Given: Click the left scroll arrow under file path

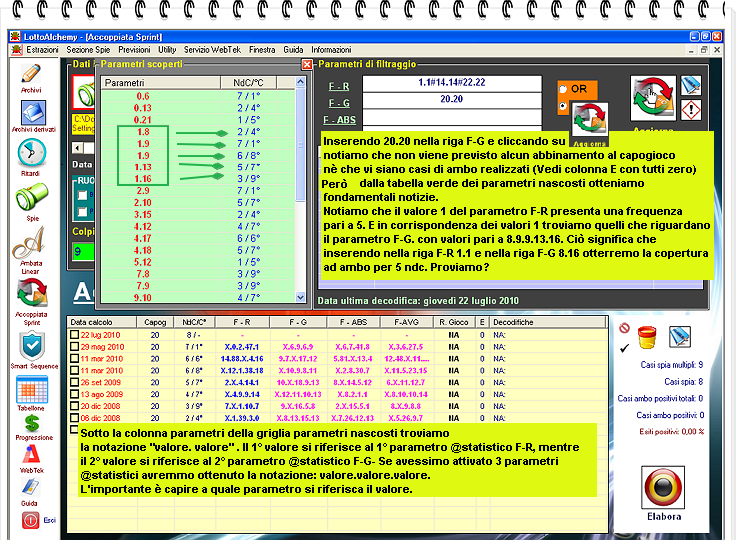Looking at the screenshot, I should (x=77, y=148).
